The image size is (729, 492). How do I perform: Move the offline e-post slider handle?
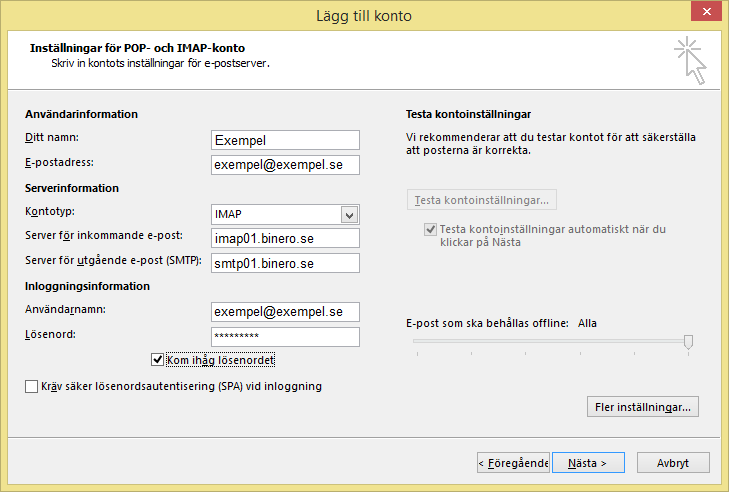[689, 342]
